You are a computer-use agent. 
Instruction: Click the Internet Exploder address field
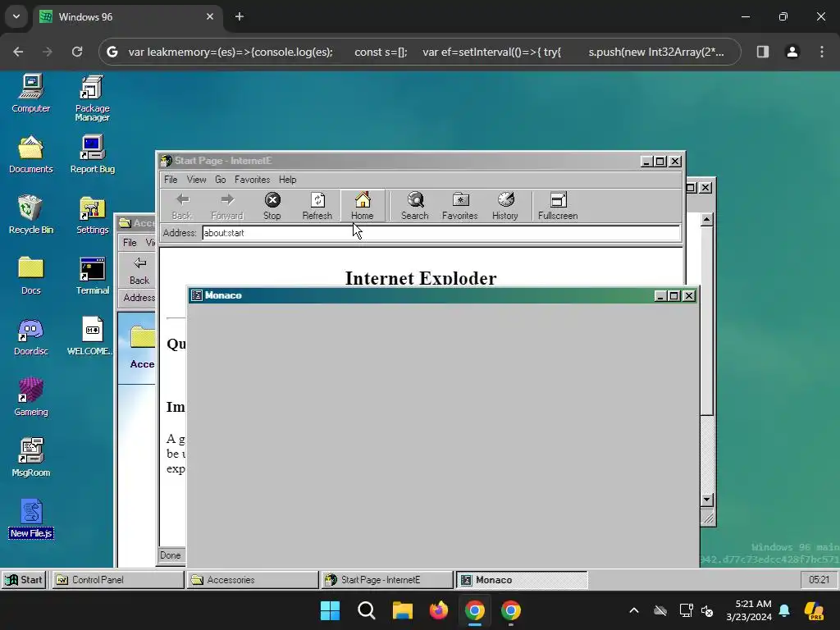pos(441,233)
